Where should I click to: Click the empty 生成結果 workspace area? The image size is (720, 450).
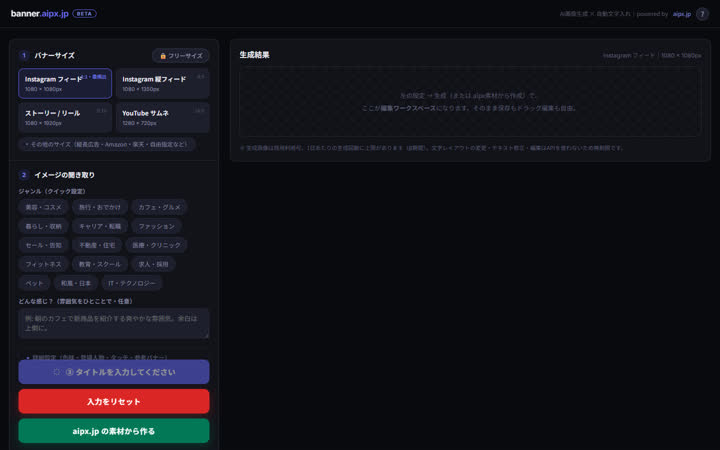pyautogui.click(x=470, y=102)
